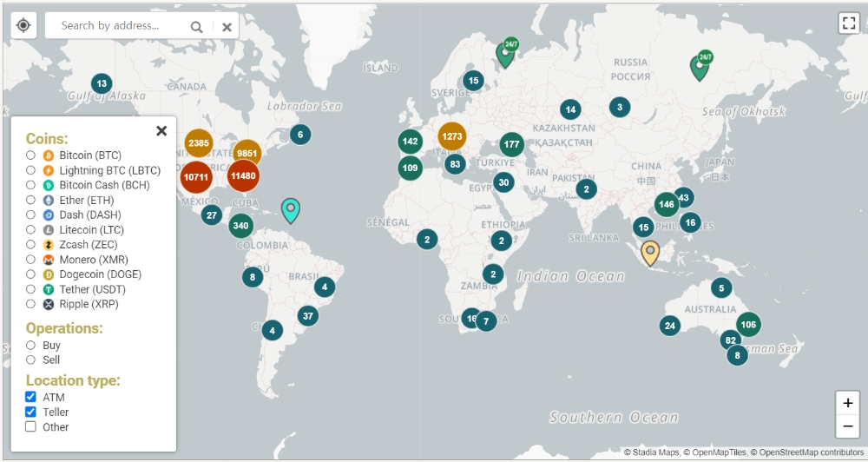
Task: Click the yellow map pin near Indonesia
Action: (650, 254)
